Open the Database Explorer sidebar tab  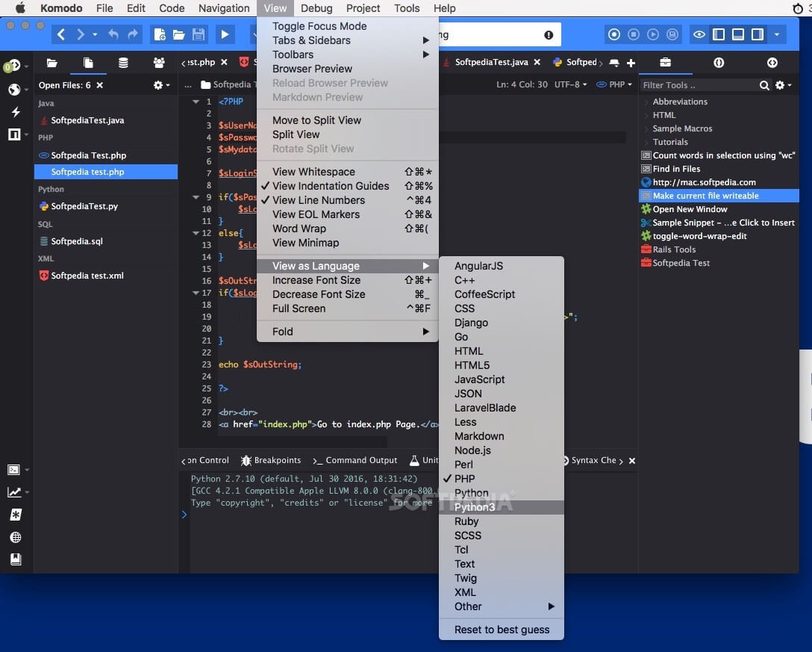123,63
